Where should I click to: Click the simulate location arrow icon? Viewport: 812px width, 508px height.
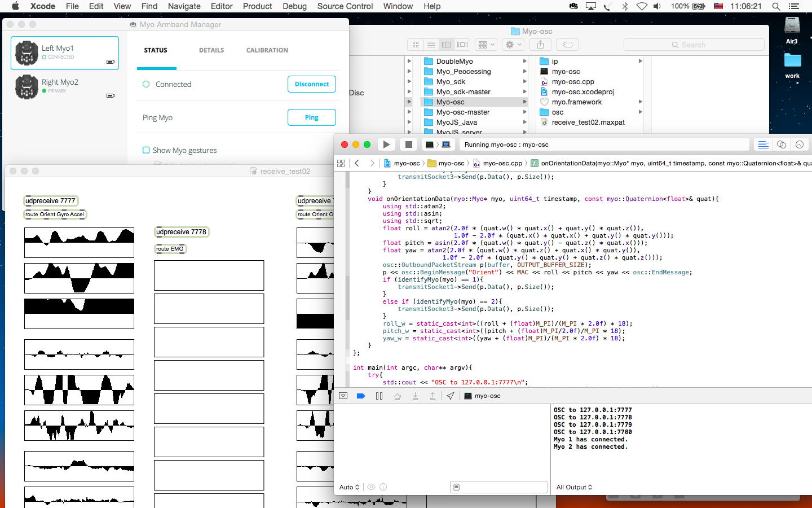click(450, 396)
